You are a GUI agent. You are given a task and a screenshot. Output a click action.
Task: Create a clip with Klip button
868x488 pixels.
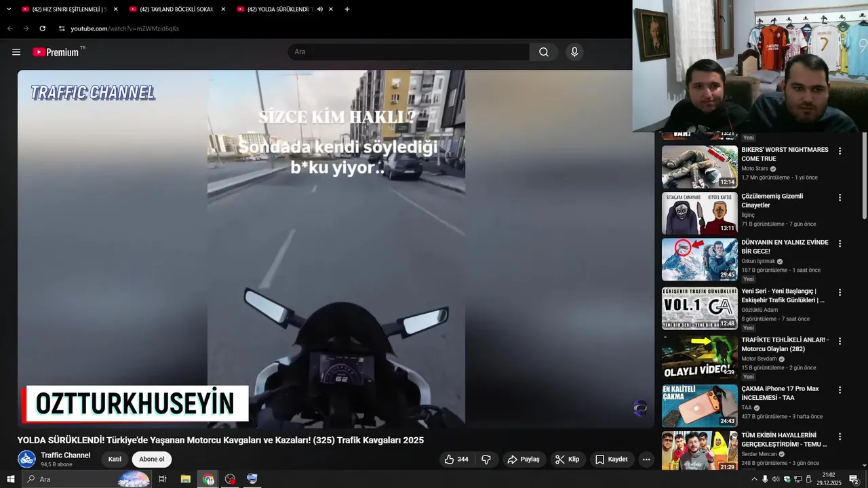(x=567, y=460)
